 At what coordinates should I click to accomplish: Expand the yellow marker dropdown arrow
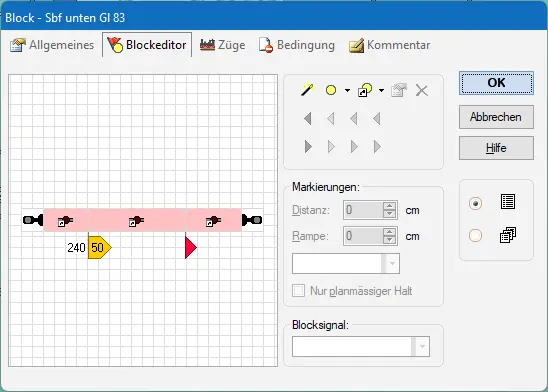[x=347, y=90]
